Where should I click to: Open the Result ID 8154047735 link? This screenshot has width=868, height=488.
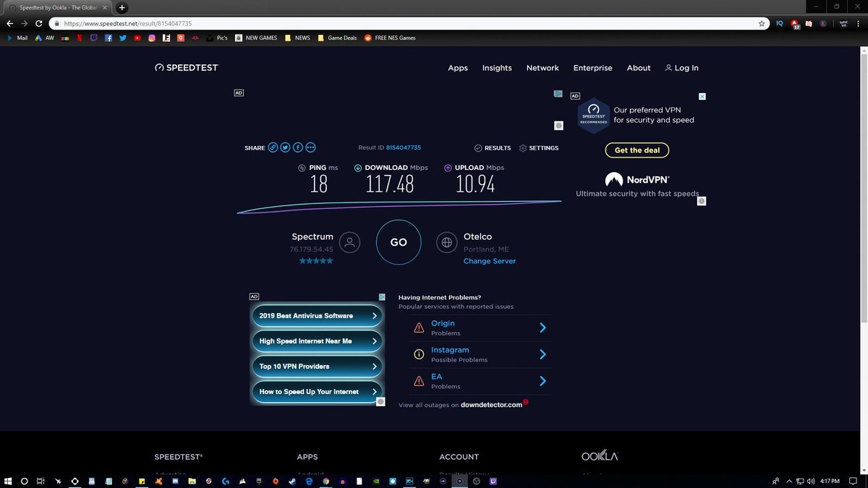pyautogui.click(x=404, y=147)
